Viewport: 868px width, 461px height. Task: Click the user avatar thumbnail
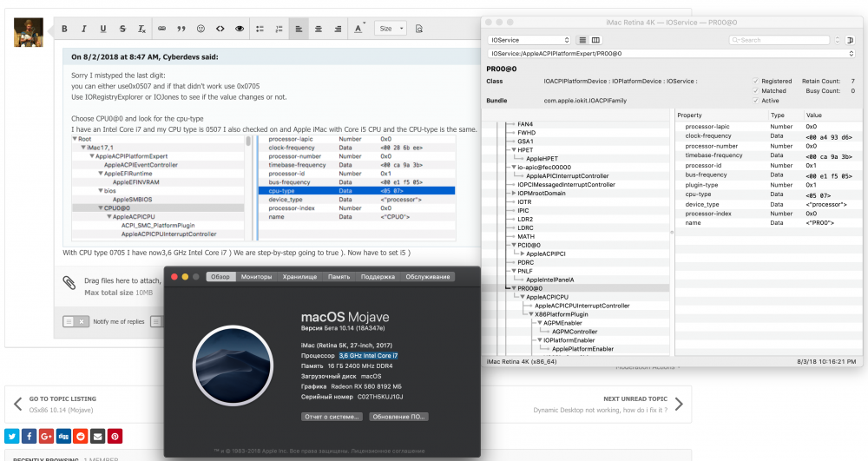(29, 32)
